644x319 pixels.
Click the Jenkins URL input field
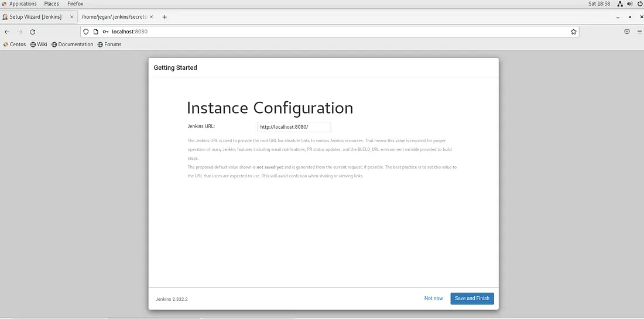(x=294, y=127)
